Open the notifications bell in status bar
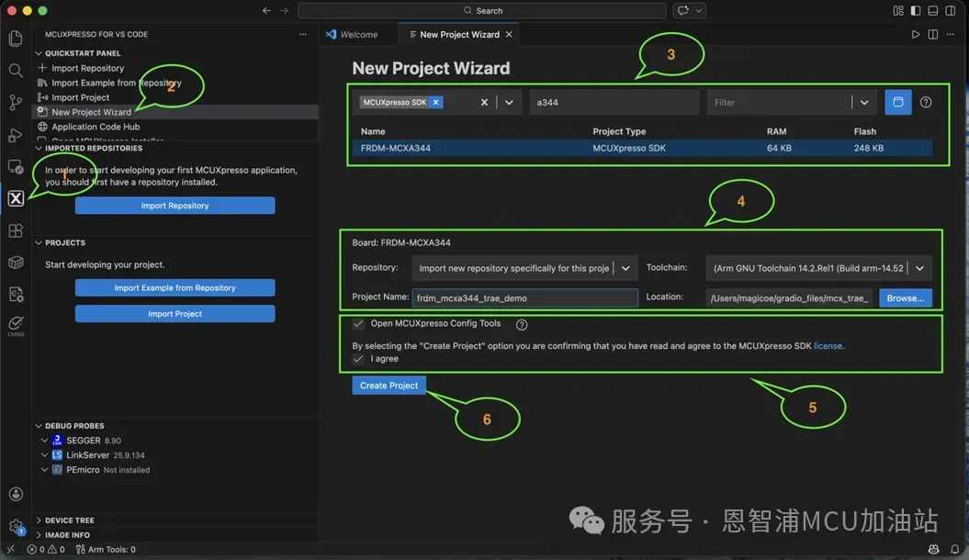969x560 pixels. (x=954, y=549)
